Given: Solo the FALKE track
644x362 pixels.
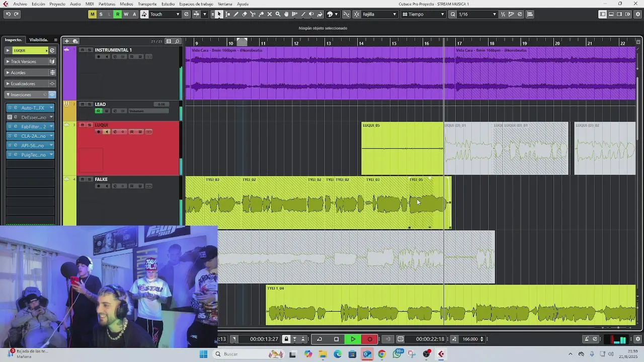Looking at the screenshot, I should coord(90,179).
